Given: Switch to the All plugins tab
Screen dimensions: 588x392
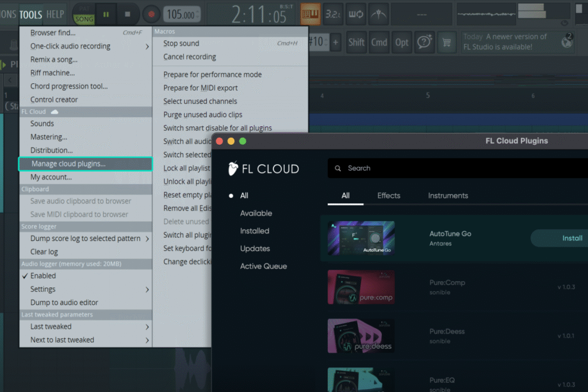Looking at the screenshot, I should (345, 196).
